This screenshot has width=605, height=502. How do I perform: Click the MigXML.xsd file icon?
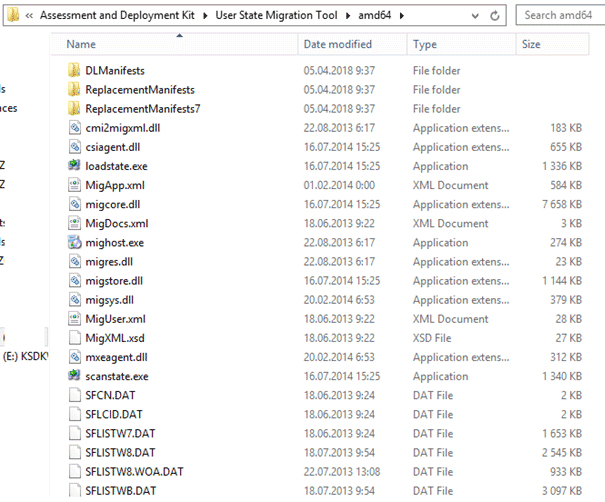point(74,338)
